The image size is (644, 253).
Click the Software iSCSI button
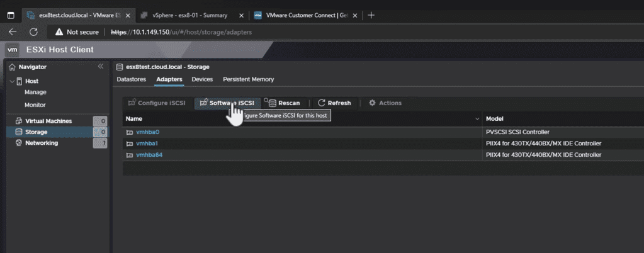[x=227, y=103]
